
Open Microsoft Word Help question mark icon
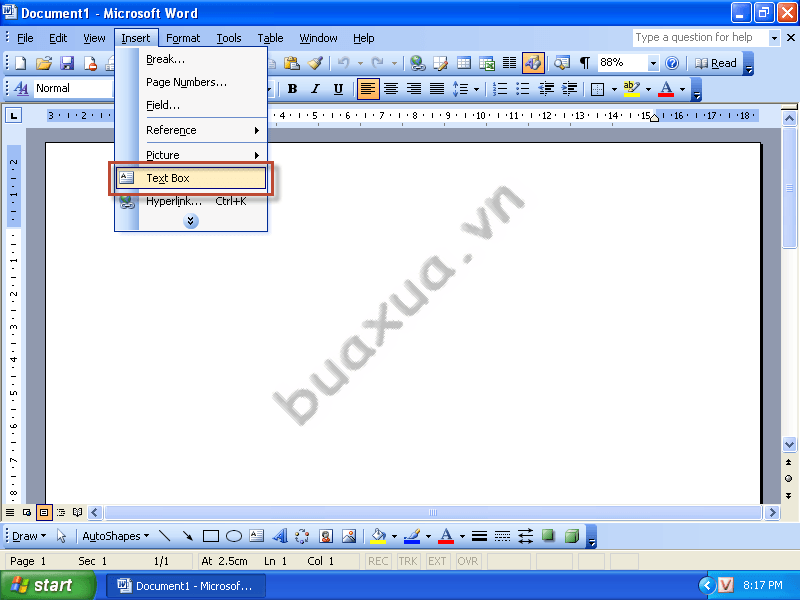click(672, 63)
